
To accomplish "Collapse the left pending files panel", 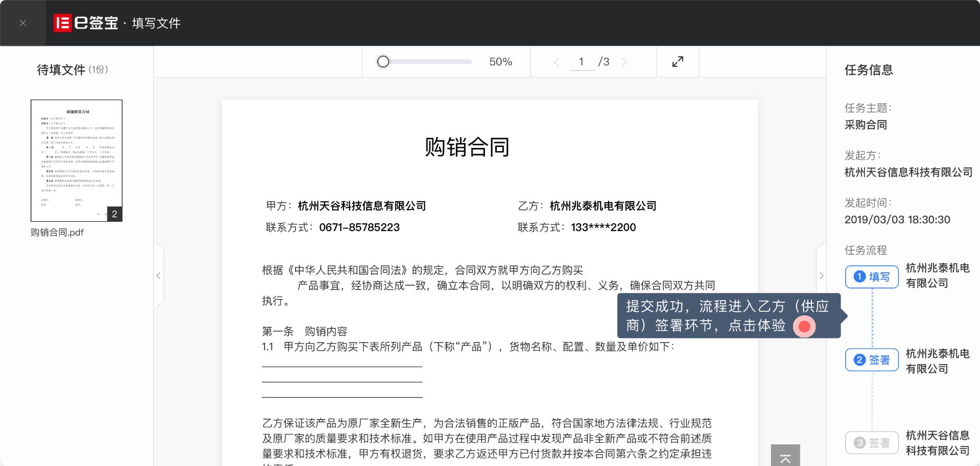I will tap(159, 275).
